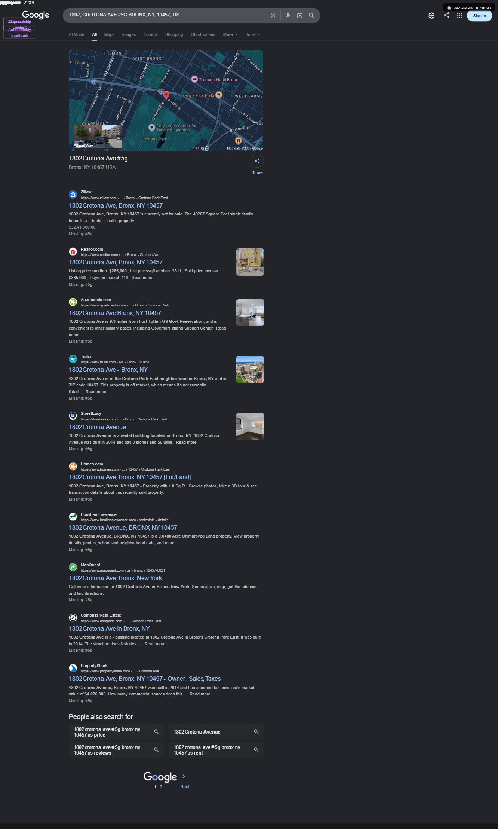
Task: Open the Street View thumbnail on map
Action: (x=98, y=136)
